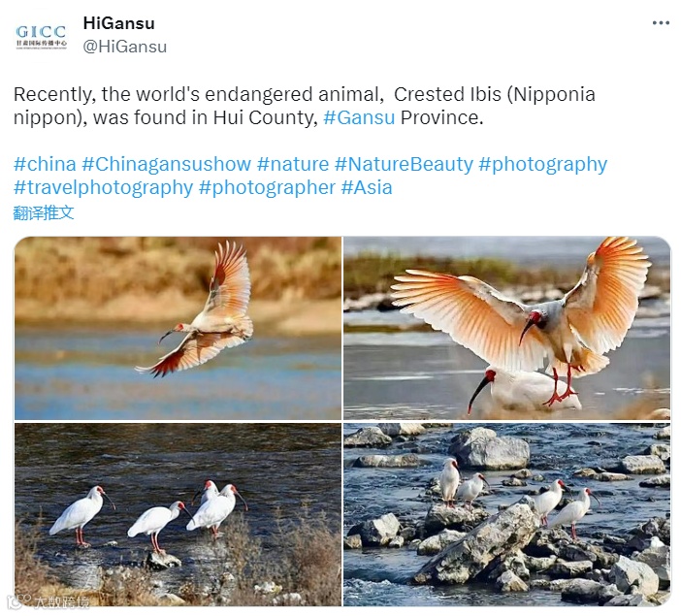Open the #Asia hashtag
Image resolution: width=681 pixels, height=616 pixels.
pos(367,187)
